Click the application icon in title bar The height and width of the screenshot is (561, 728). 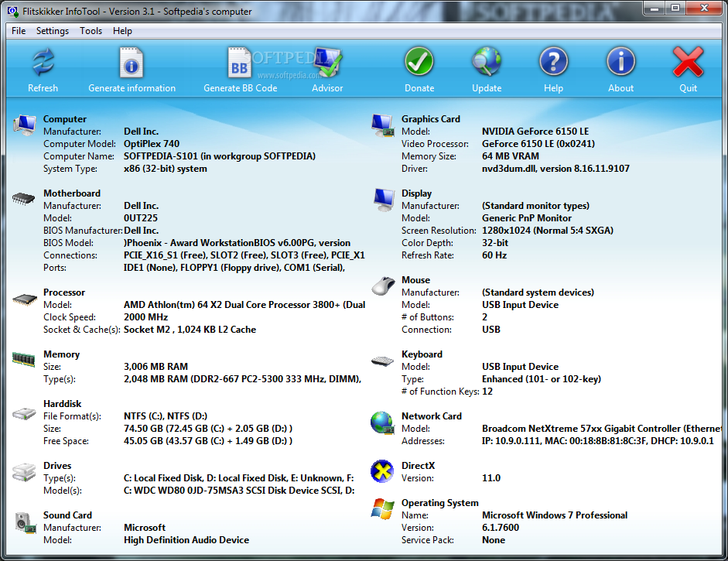tap(12, 11)
